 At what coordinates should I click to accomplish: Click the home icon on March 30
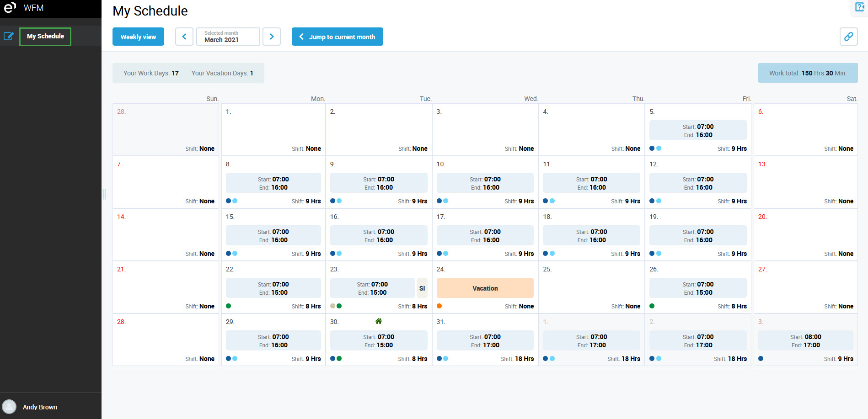pyautogui.click(x=378, y=321)
